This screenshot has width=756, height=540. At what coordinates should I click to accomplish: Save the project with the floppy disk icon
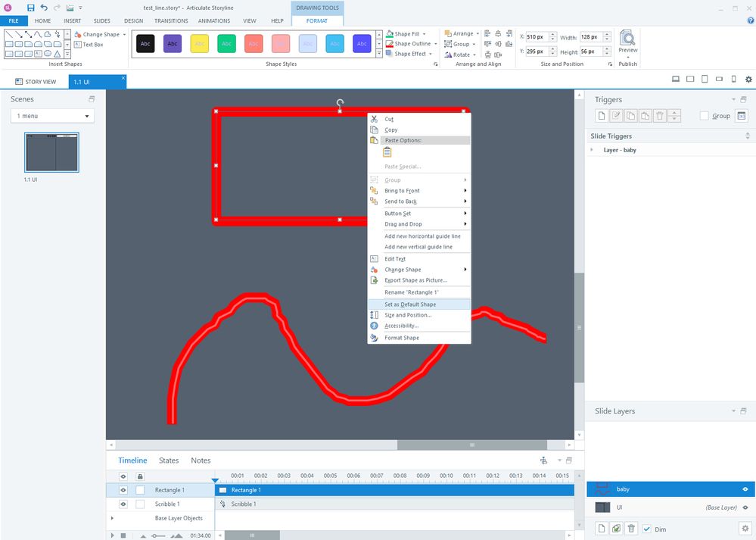click(31, 8)
